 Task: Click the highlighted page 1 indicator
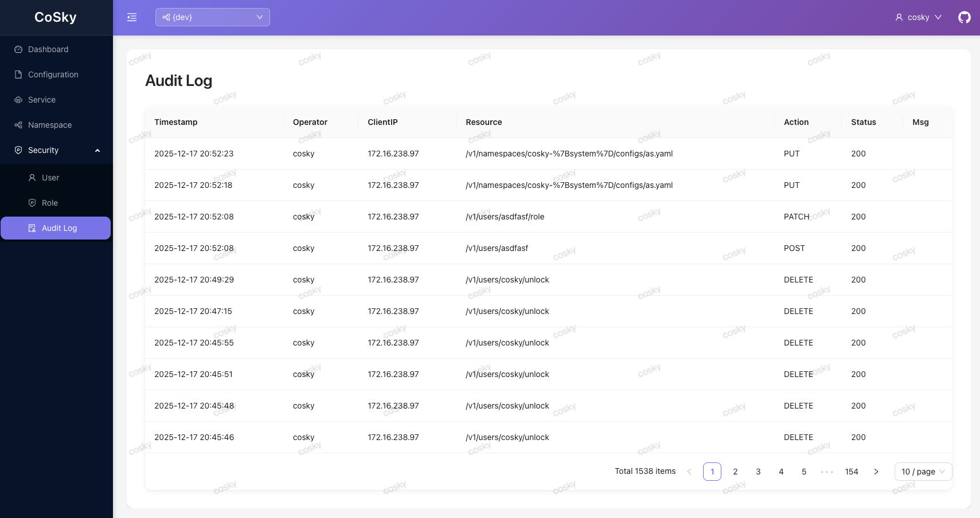[x=712, y=472]
